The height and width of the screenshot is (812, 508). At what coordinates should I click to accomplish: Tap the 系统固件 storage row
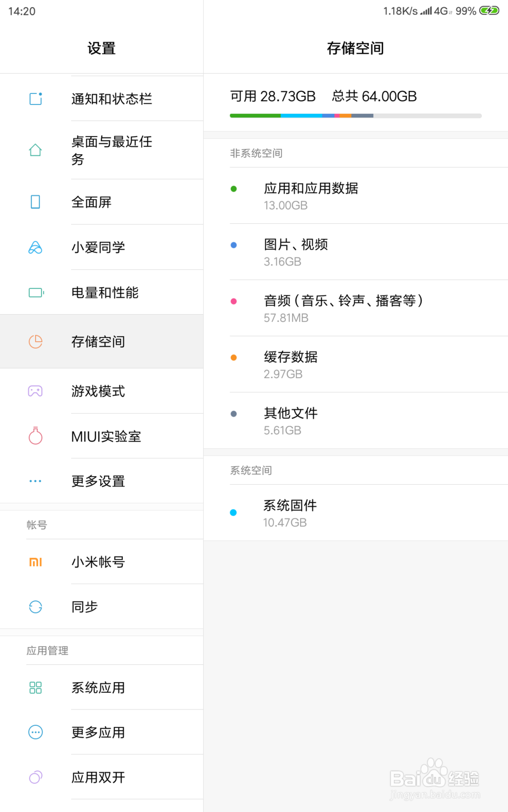[x=290, y=513]
